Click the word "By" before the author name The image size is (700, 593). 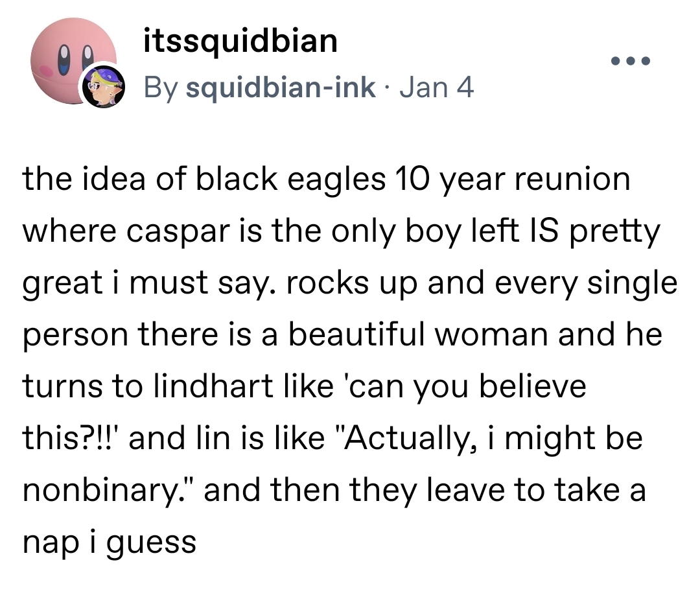[159, 87]
